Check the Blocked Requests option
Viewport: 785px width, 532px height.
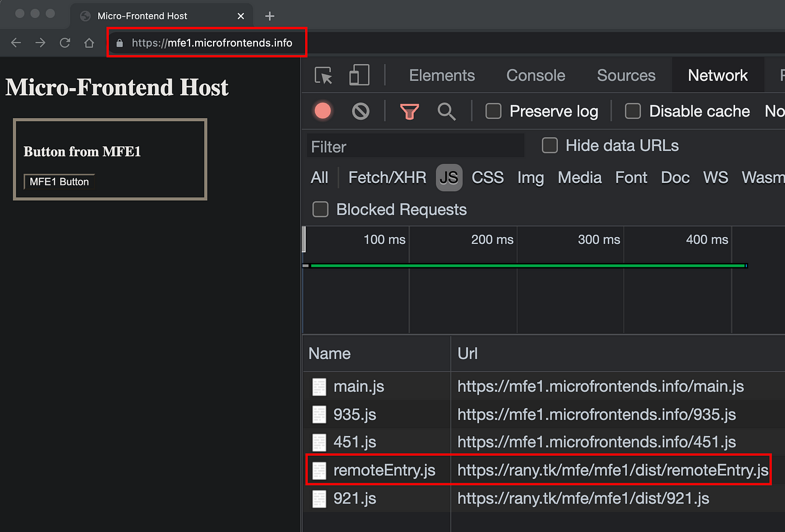point(320,210)
